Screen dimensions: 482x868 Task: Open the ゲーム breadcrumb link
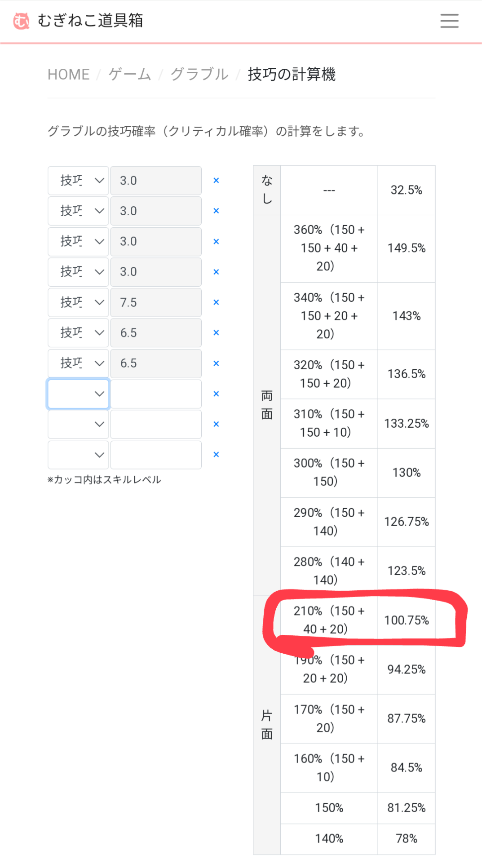point(130,74)
